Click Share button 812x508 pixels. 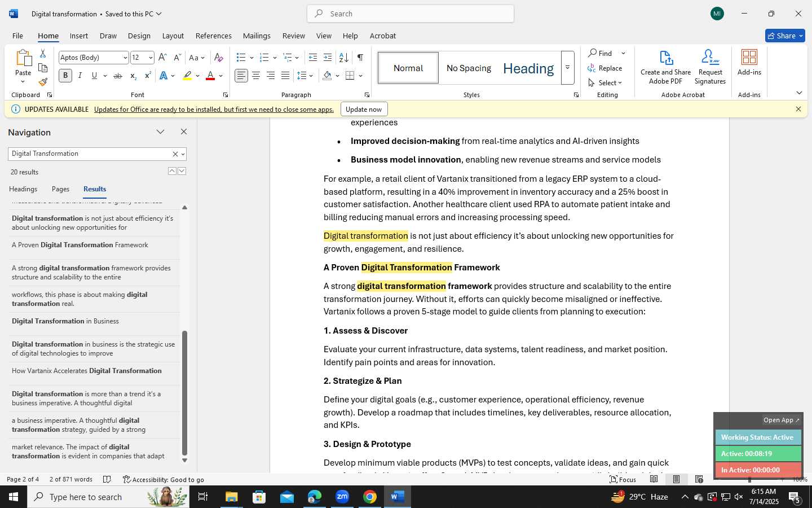(785, 36)
